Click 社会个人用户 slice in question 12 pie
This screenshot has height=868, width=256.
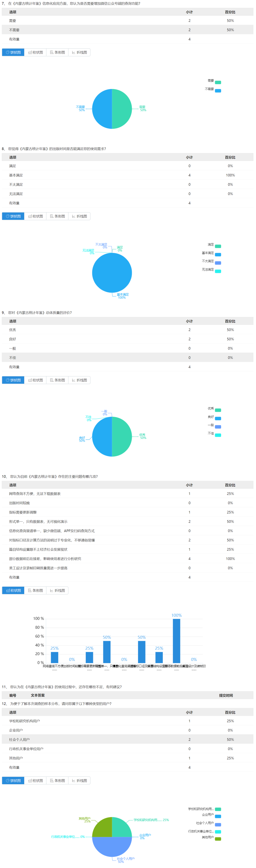112,846
